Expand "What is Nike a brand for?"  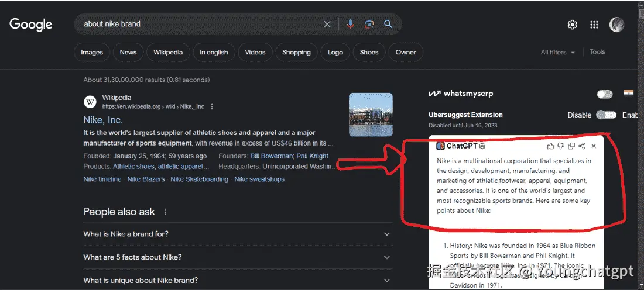click(x=238, y=234)
